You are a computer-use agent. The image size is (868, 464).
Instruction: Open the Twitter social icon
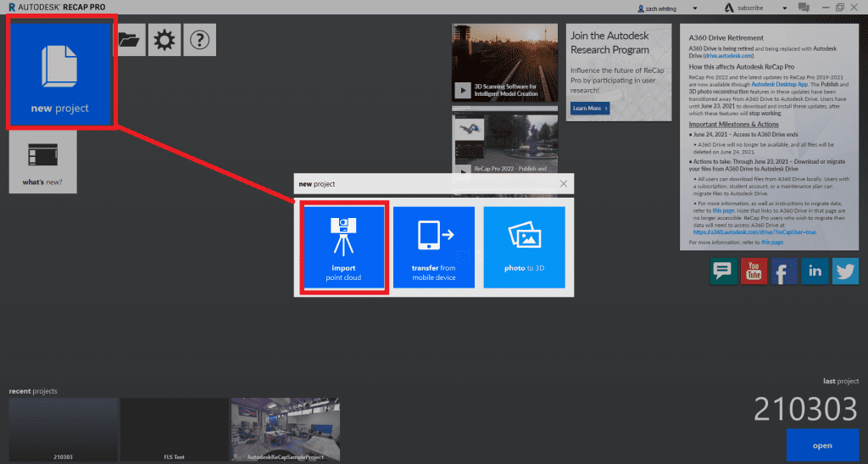coord(845,271)
